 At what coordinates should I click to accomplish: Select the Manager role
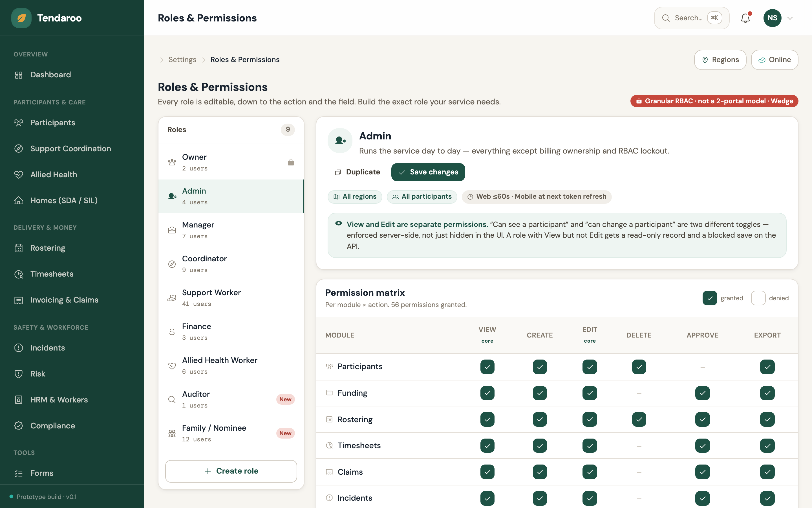point(231,230)
